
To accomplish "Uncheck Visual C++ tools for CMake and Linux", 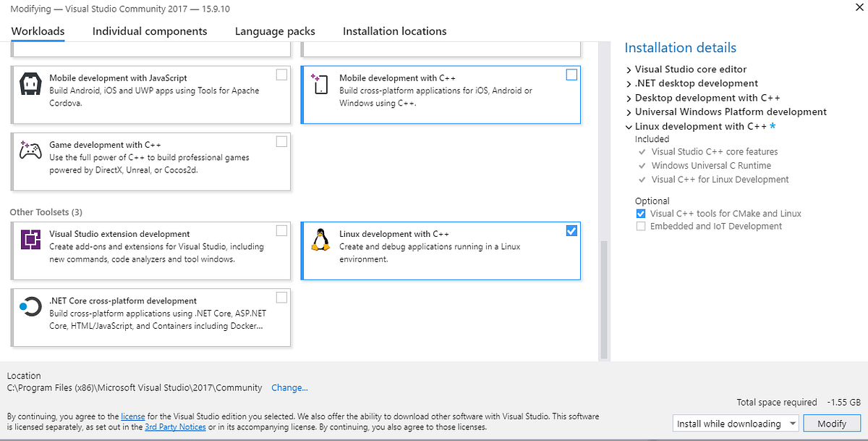I will pos(640,213).
